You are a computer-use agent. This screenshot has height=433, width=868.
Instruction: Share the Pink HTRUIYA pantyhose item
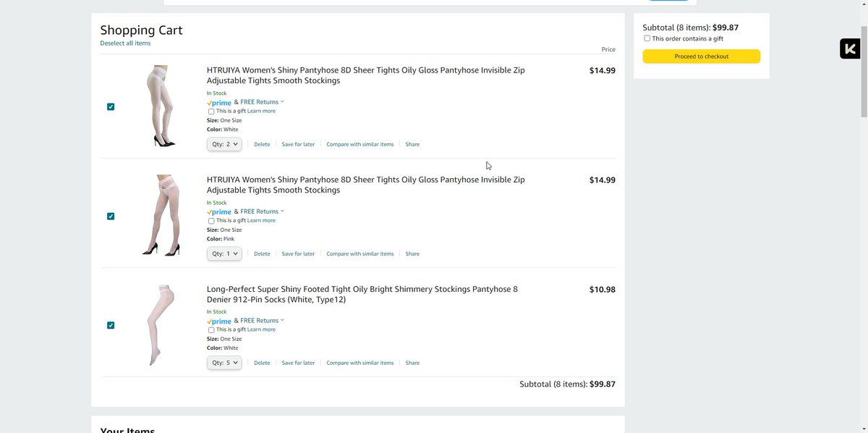412,253
